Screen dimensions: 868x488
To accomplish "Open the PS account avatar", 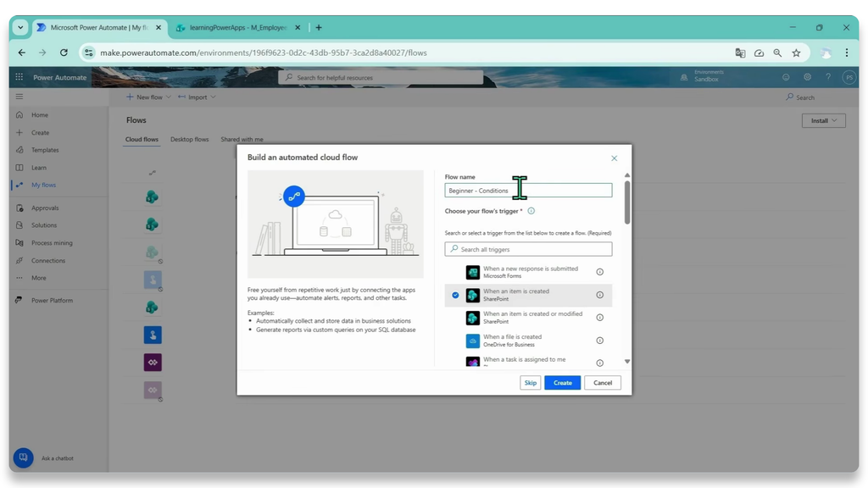I will point(849,77).
